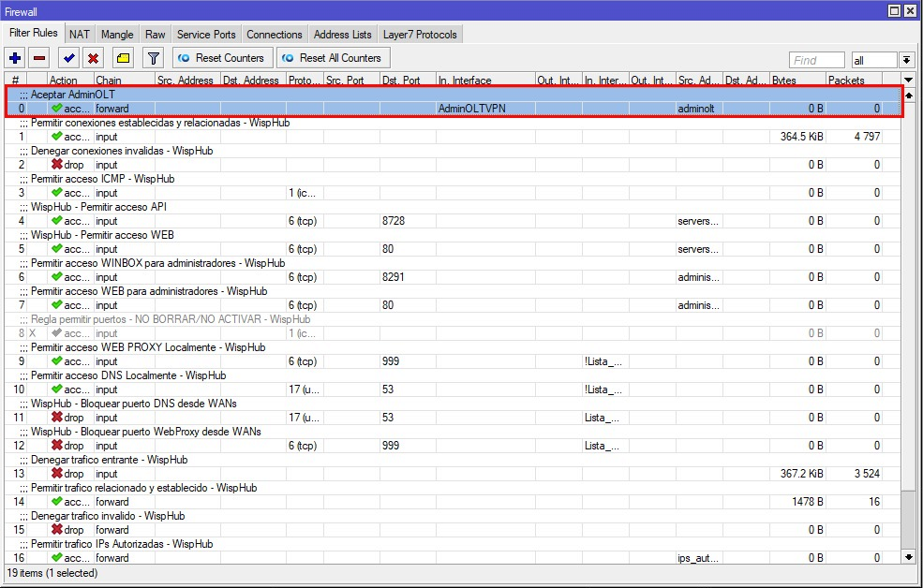Expand the column selector arrow in table header

tap(907, 81)
